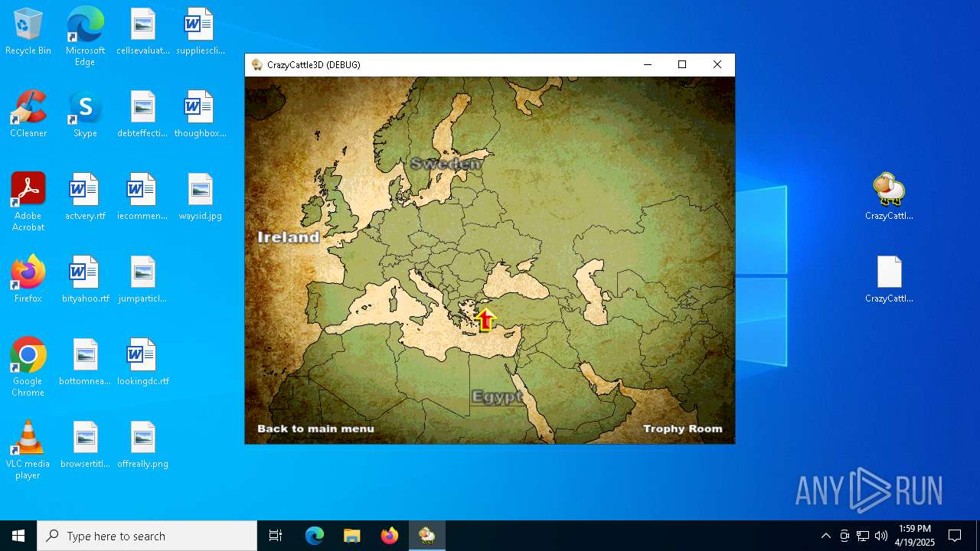The image size is (980, 551).
Task: Open the Windows Start menu
Action: [18, 536]
